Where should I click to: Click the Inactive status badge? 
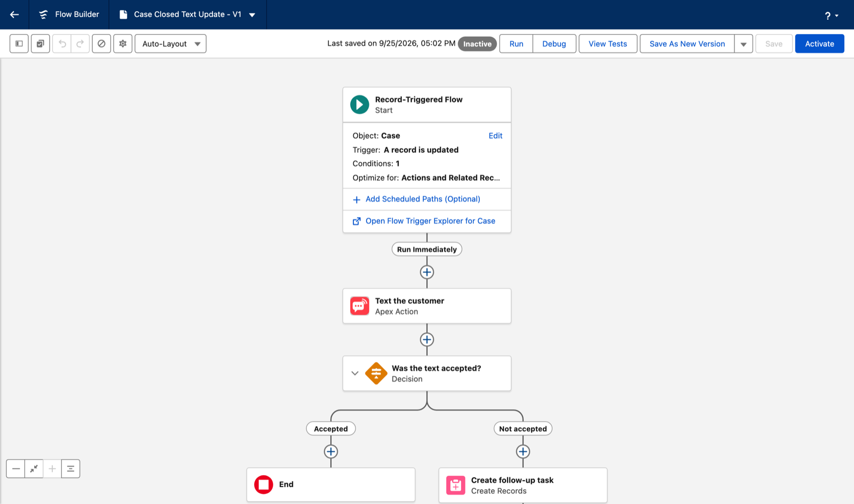[x=477, y=44]
